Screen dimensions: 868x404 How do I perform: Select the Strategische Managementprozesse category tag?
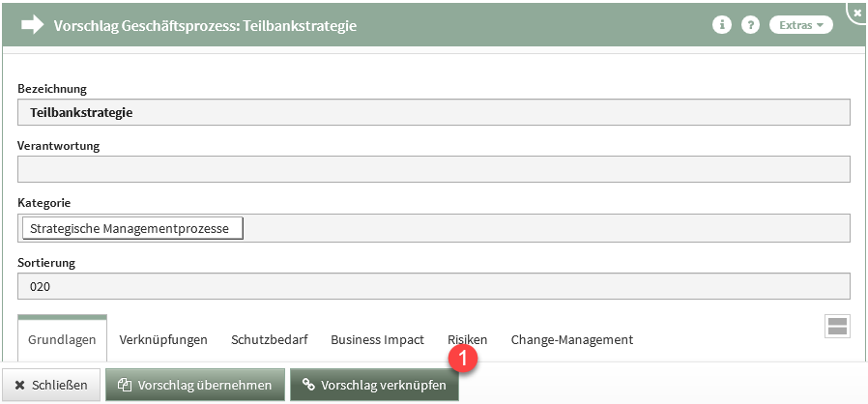click(x=131, y=228)
